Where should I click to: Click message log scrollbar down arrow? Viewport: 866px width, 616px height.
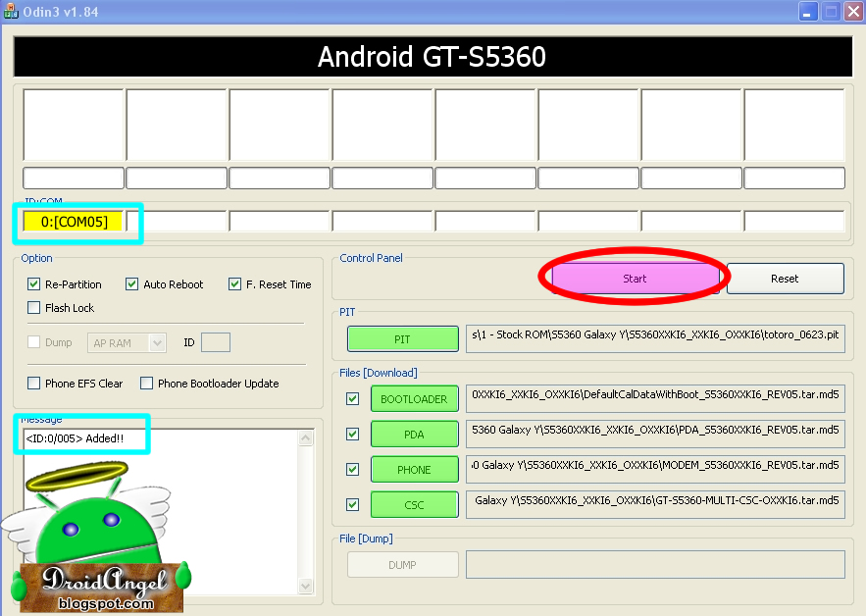click(305, 586)
